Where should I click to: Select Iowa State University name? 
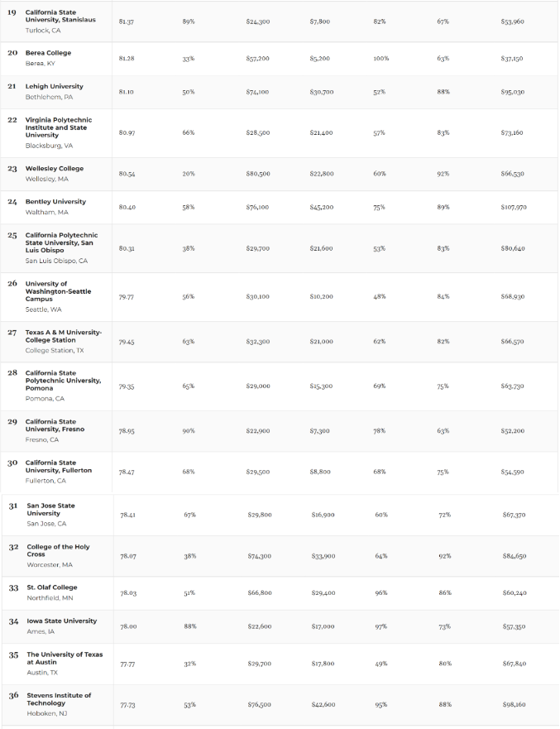click(x=61, y=621)
